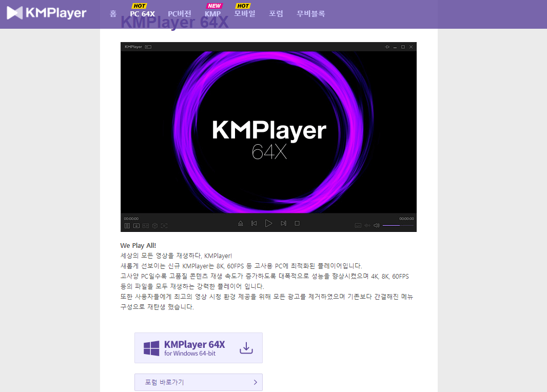
Task: Click the 3D cube icon
Action: pyautogui.click(x=155, y=226)
